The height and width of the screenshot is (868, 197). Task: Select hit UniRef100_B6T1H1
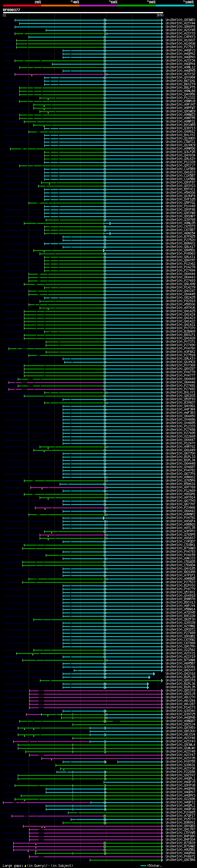pyautogui.click(x=180, y=81)
